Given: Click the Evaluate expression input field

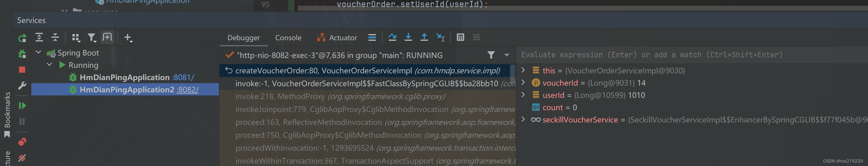Looking at the screenshot, I should pos(692,55).
